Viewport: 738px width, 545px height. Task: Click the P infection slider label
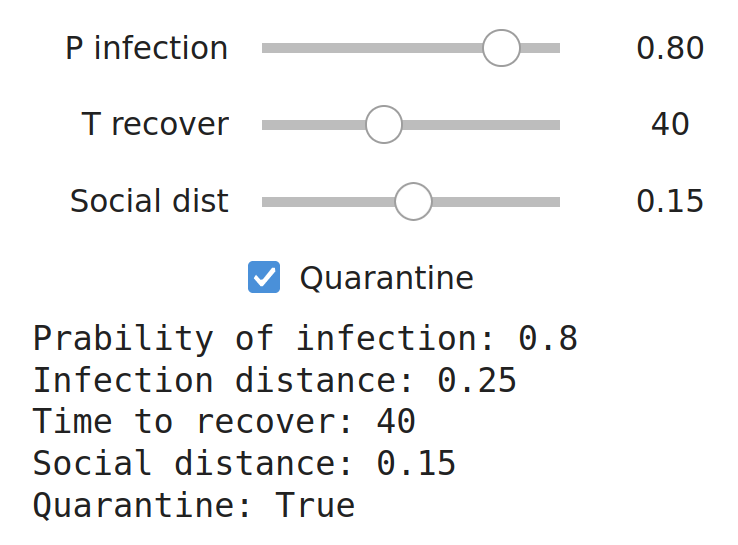click(146, 48)
